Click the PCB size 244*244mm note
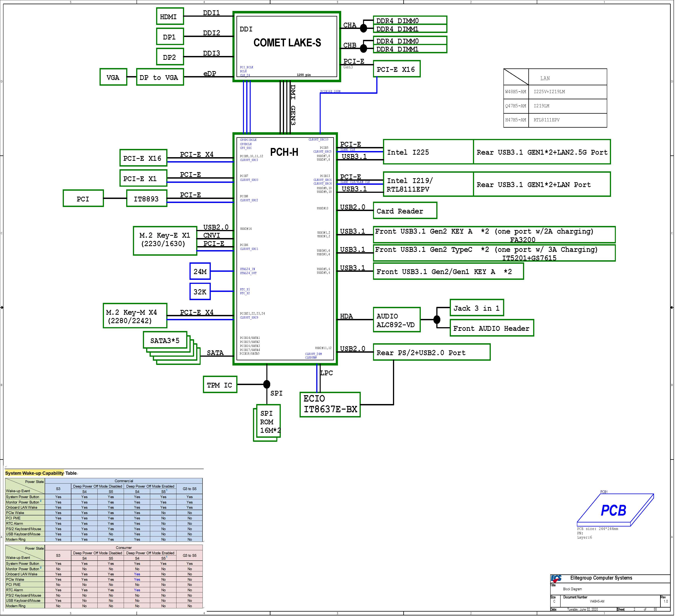 point(598,529)
